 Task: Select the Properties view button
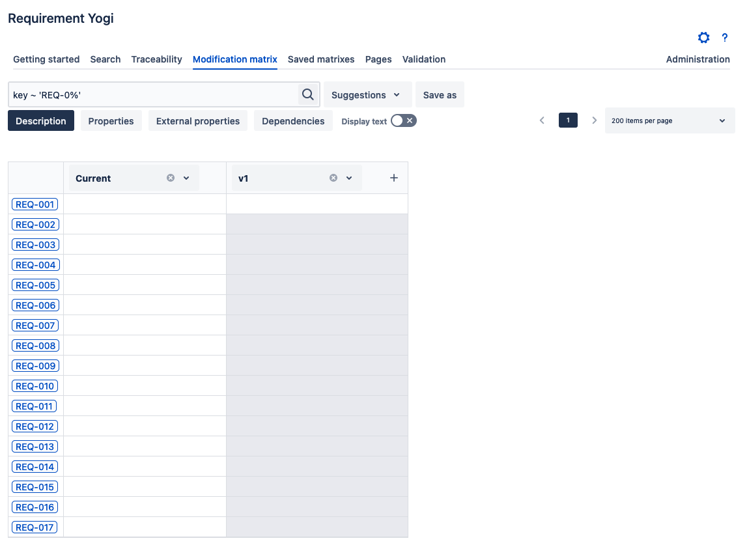click(x=111, y=121)
